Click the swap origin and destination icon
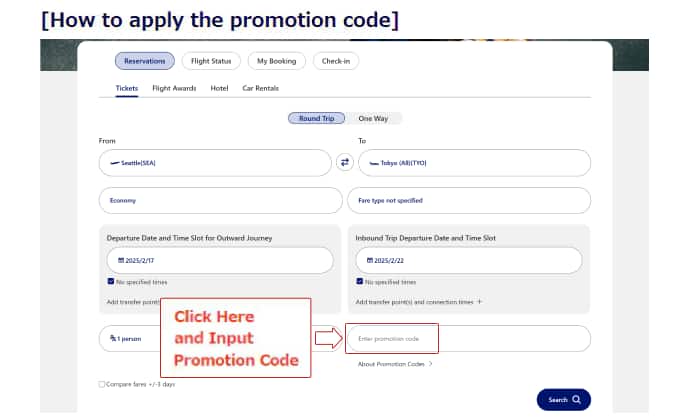The width and height of the screenshot is (700, 420). (x=345, y=162)
